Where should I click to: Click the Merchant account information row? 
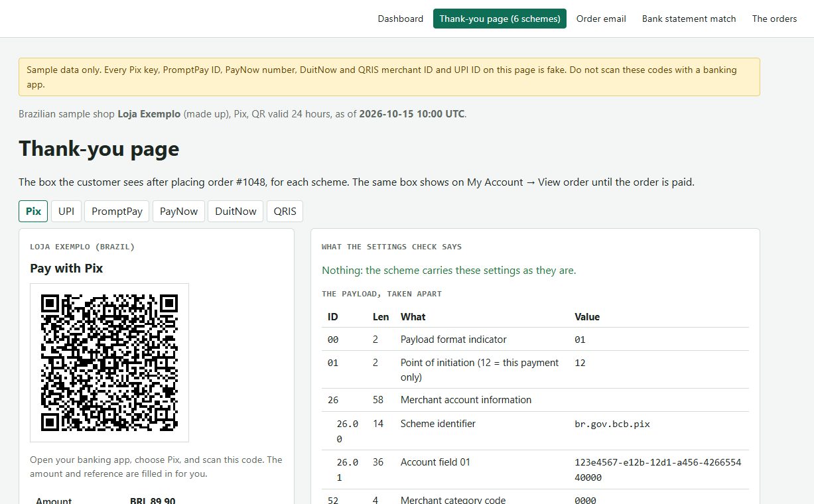pos(535,400)
